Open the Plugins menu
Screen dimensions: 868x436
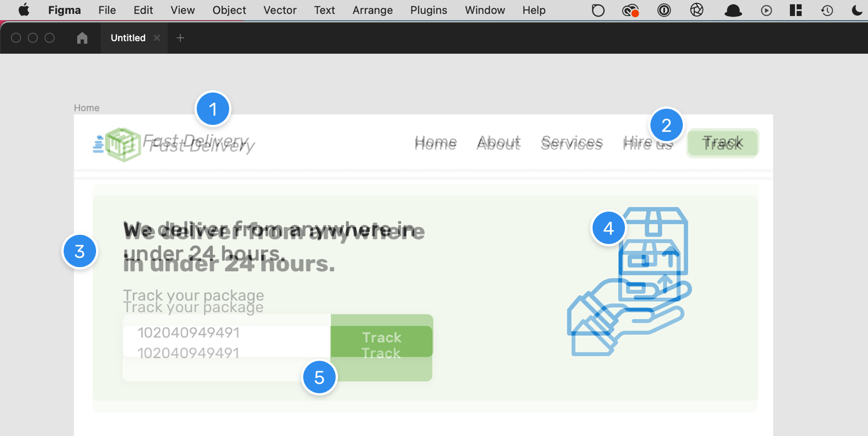tap(428, 10)
